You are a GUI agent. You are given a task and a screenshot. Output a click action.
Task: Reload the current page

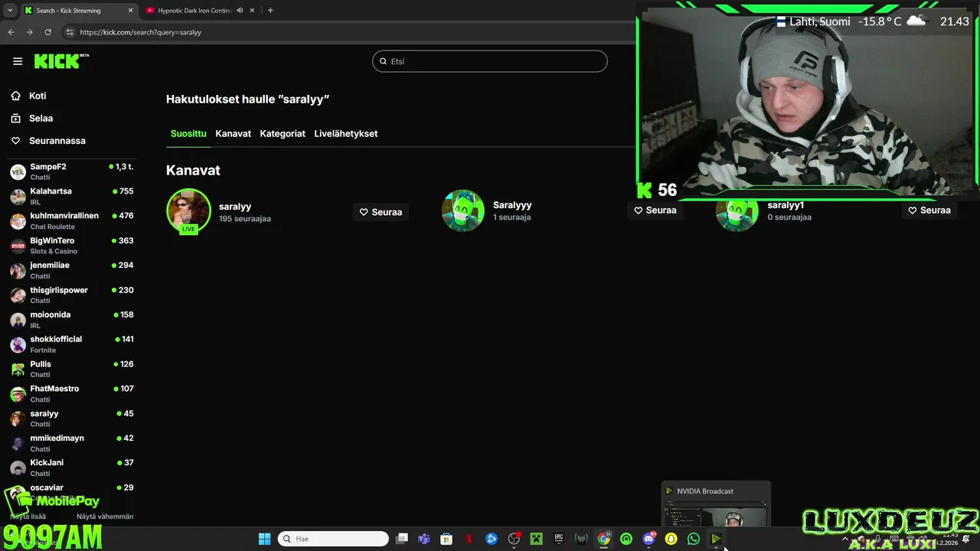pos(47,32)
